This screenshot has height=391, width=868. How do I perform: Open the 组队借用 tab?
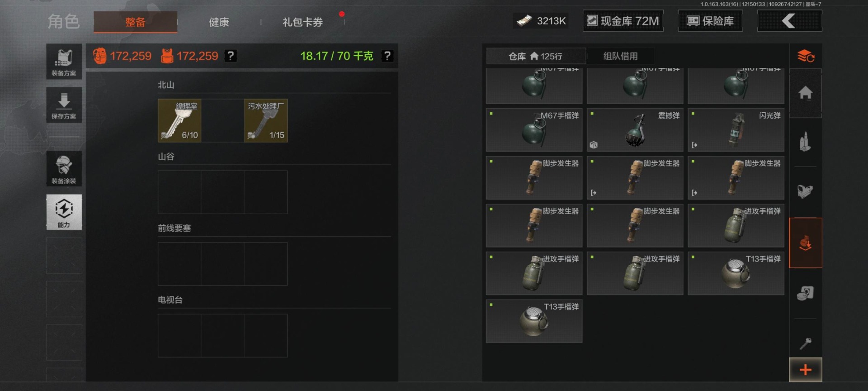(x=620, y=56)
